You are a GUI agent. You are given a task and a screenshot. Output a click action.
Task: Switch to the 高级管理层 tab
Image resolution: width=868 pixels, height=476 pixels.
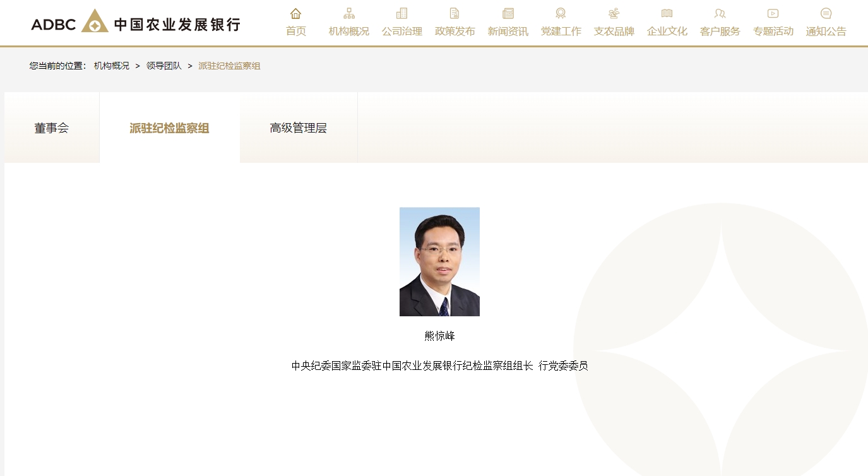click(299, 128)
